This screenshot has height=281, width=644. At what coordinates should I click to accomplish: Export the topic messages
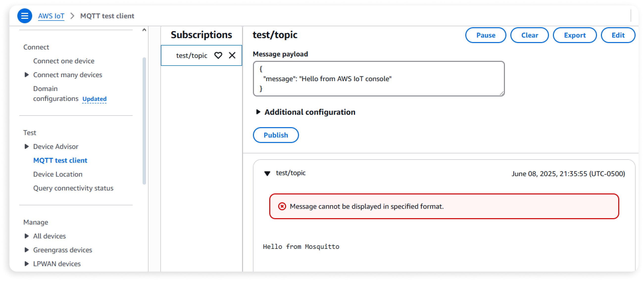click(574, 35)
